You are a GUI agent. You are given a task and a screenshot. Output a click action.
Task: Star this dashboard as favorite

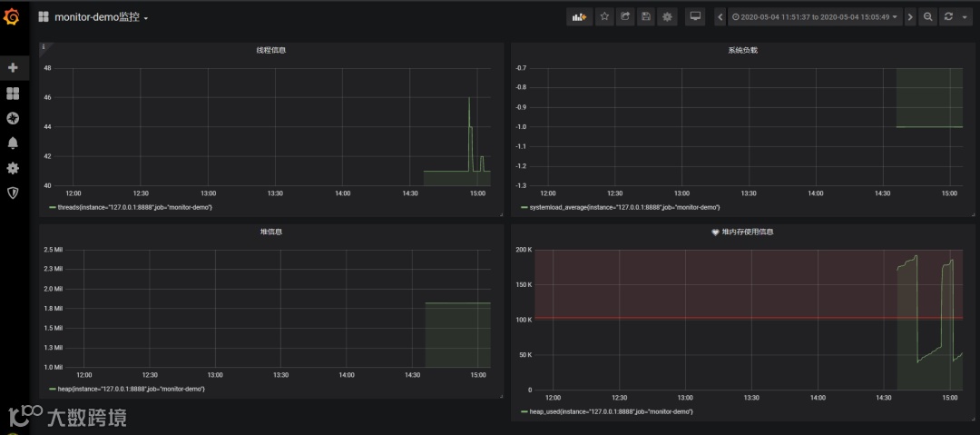tap(604, 17)
